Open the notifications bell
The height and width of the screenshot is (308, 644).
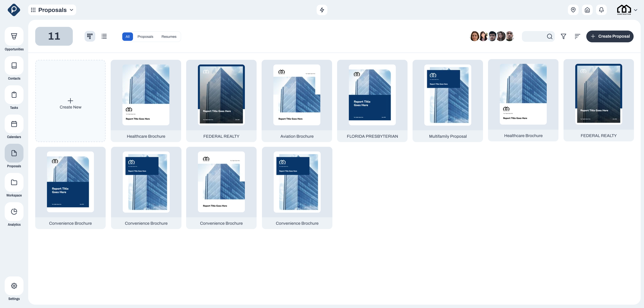click(x=602, y=10)
